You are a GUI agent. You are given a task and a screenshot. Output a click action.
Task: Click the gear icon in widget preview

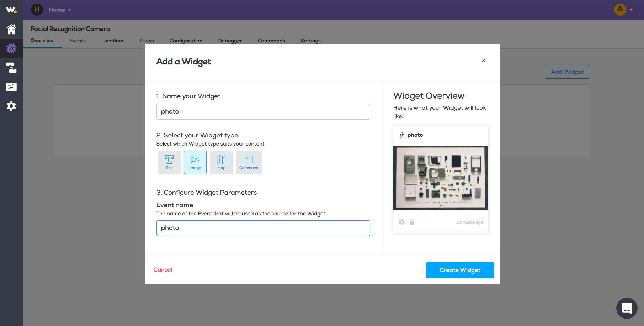pyautogui.click(x=402, y=222)
